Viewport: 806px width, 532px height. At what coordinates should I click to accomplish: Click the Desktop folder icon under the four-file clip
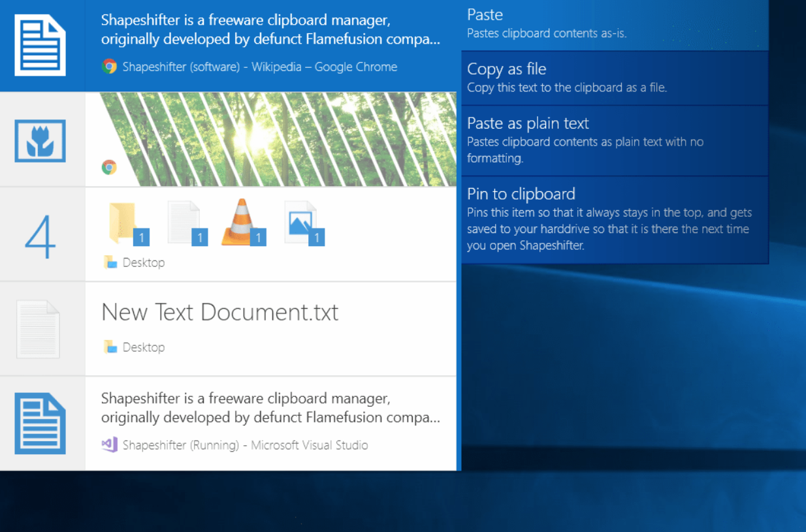click(110, 262)
